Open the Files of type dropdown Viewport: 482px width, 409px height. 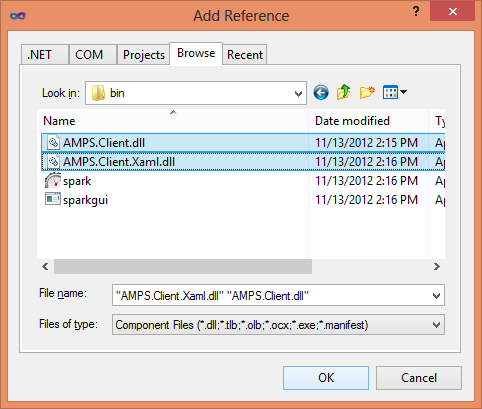click(x=436, y=325)
